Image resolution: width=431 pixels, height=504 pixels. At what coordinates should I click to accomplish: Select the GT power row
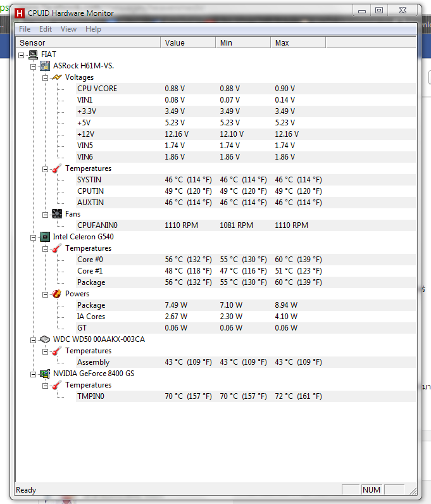246,328
